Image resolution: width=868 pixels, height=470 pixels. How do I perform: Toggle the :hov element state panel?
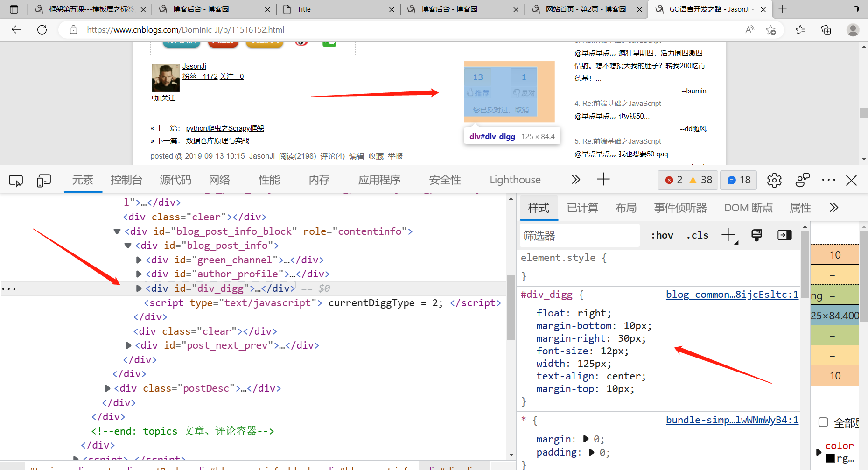pyautogui.click(x=662, y=235)
